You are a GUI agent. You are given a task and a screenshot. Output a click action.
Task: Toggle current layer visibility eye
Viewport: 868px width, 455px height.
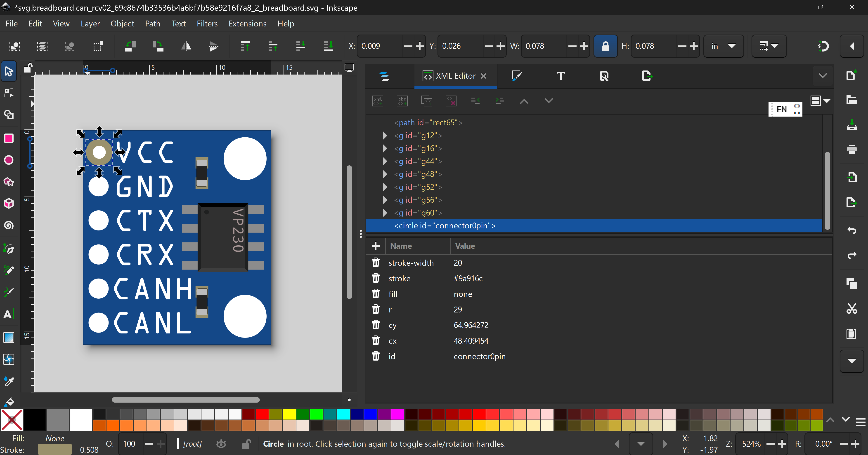(x=221, y=444)
